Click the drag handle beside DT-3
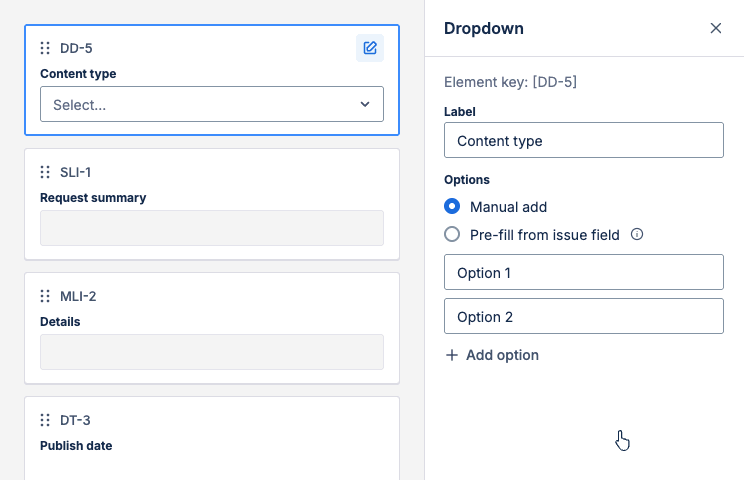 point(45,420)
